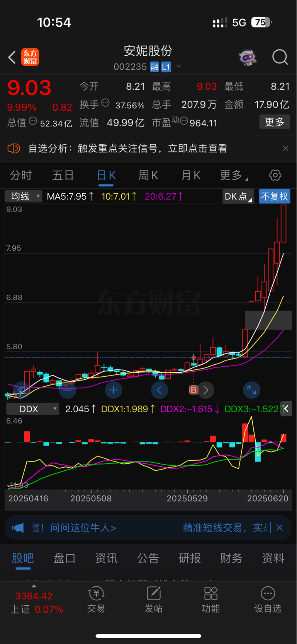Viewport: 297px width, 644px height.
Task: Tap the 总值 info bubble icon
Action: point(33,121)
